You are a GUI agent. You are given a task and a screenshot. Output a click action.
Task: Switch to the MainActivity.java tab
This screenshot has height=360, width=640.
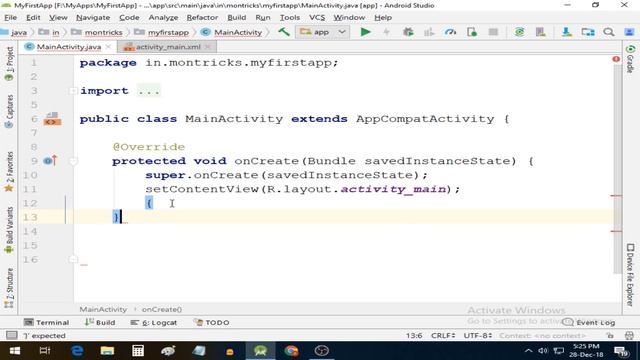[68, 47]
